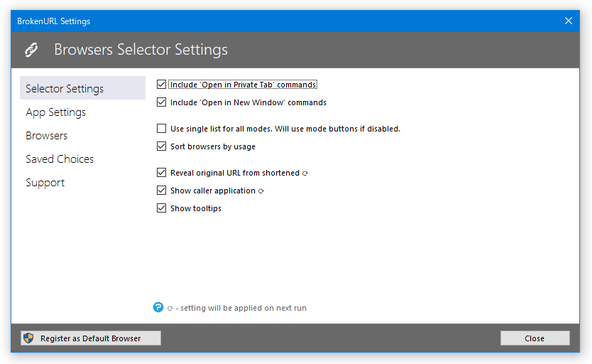
Task: Enable Use single list for all modes
Action: (x=161, y=128)
